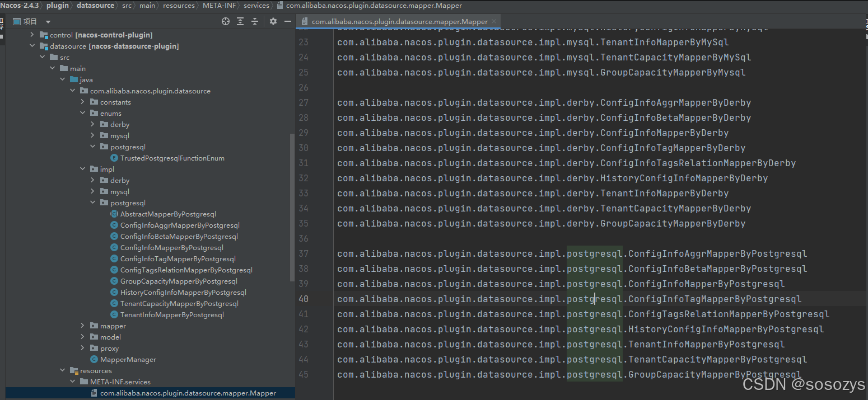Click the Nacos-2.4.3 breadcrumb

point(20,5)
